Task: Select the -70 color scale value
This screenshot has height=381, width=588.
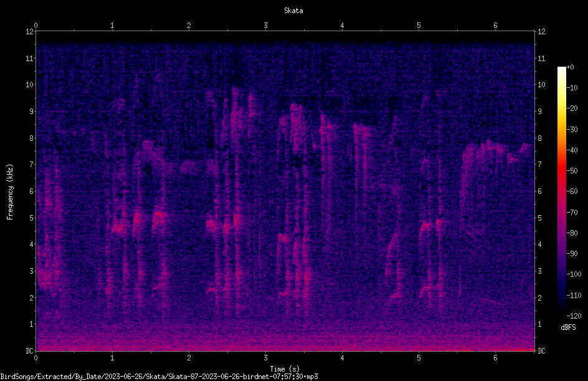Action: [x=572, y=213]
